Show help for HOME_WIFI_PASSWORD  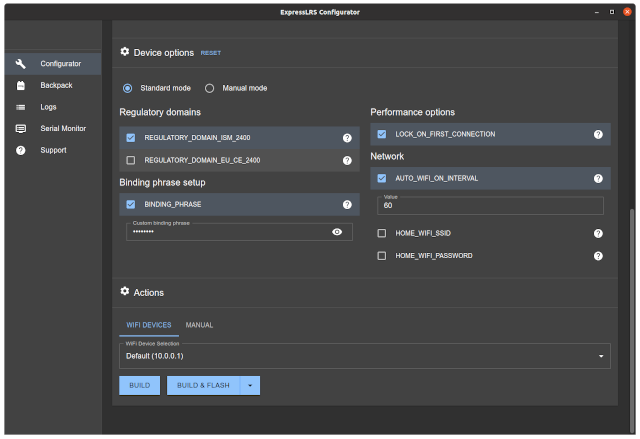(x=598, y=256)
